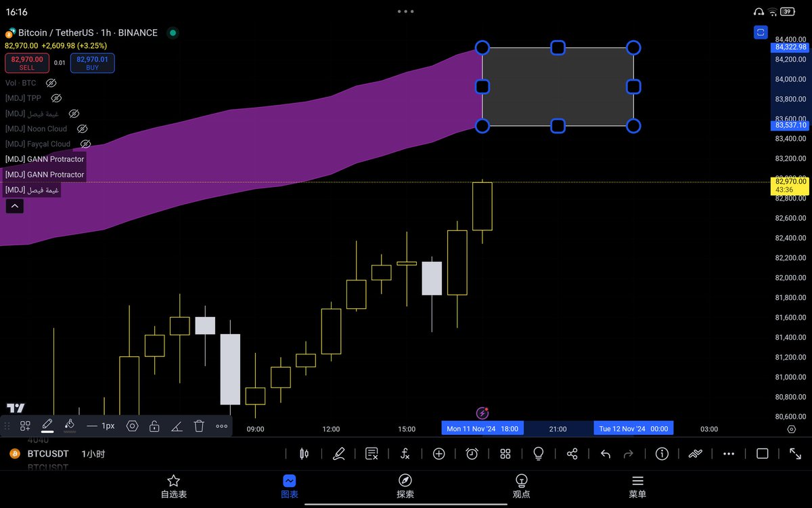Open the angle ruler icon in the floating toolbar
The image size is (812, 508).
pos(176,426)
